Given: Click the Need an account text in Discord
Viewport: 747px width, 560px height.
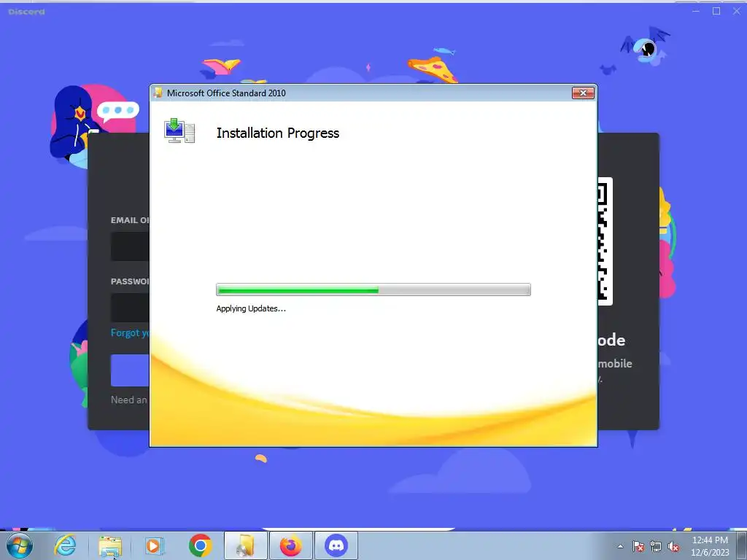Looking at the screenshot, I should point(128,400).
